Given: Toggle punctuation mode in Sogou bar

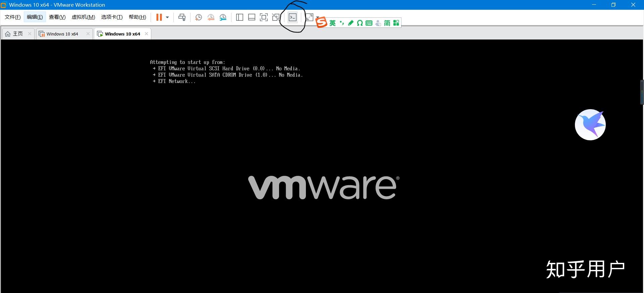Looking at the screenshot, I should pos(342,23).
